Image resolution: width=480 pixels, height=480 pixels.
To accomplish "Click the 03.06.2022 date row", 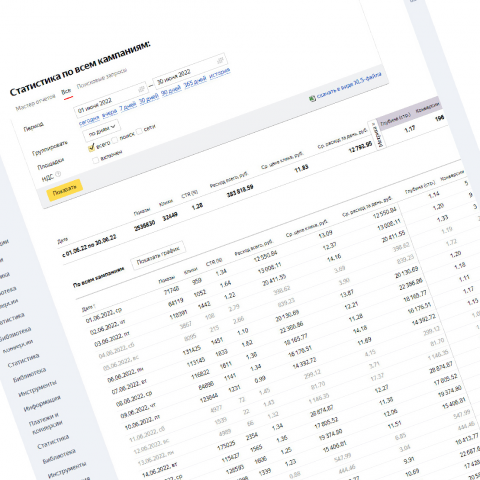I will [112, 339].
